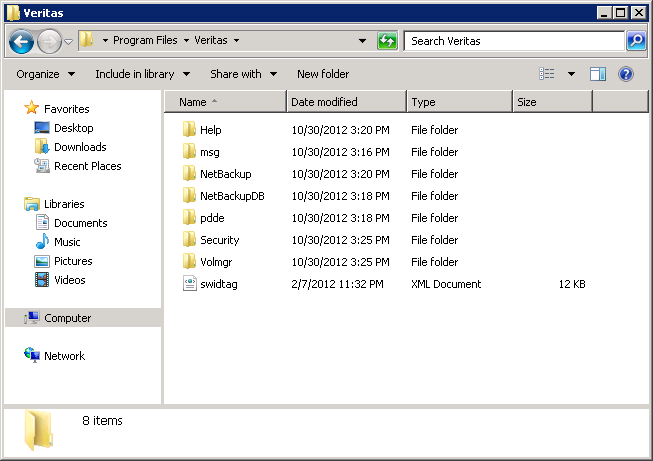The width and height of the screenshot is (653, 461).
Task: Select Network in navigation pane
Action: click(64, 356)
